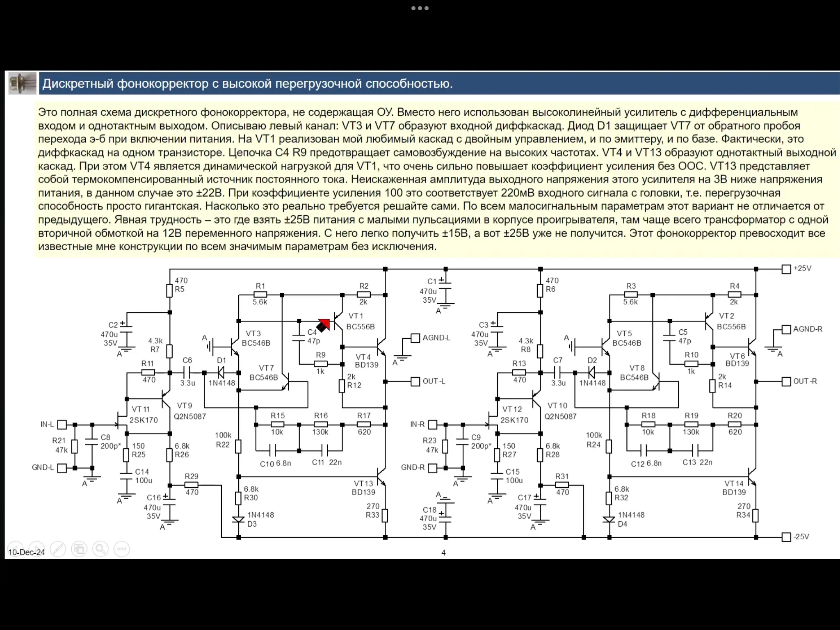
Task: Click the slide page number 4
Action: 443,552
